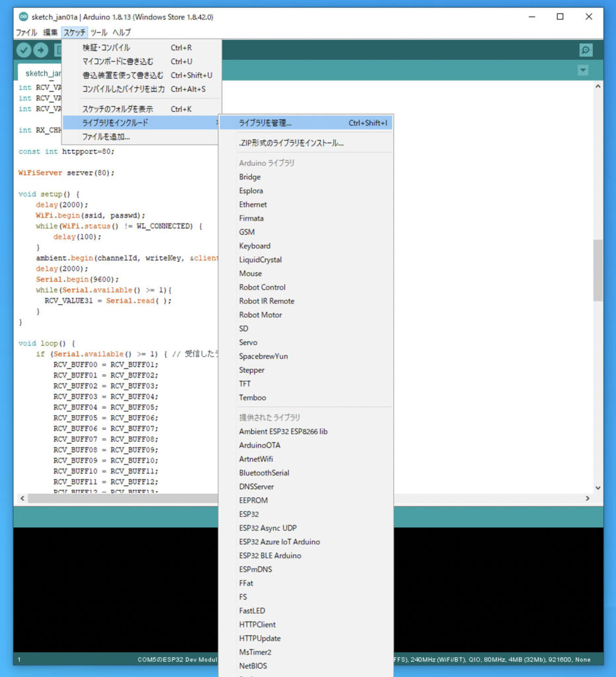The width and height of the screenshot is (616, 677).
Task: Open the Serial Monitor magnifier icon
Action: click(x=585, y=50)
